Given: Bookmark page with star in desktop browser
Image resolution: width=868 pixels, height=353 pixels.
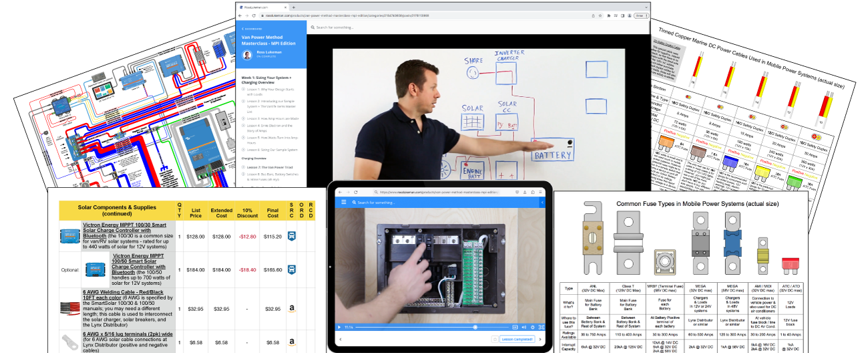Looking at the screenshot, I should pyautogui.click(x=600, y=15).
